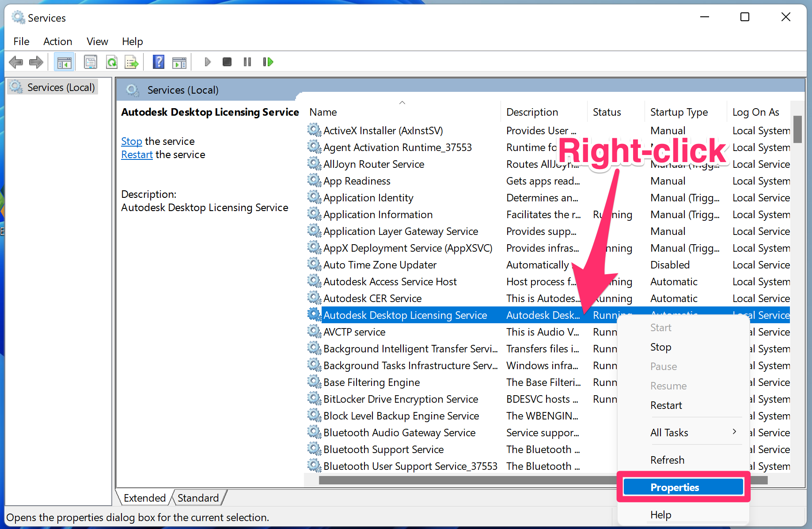Stop the service using the black square icon
812x529 pixels.
227,62
